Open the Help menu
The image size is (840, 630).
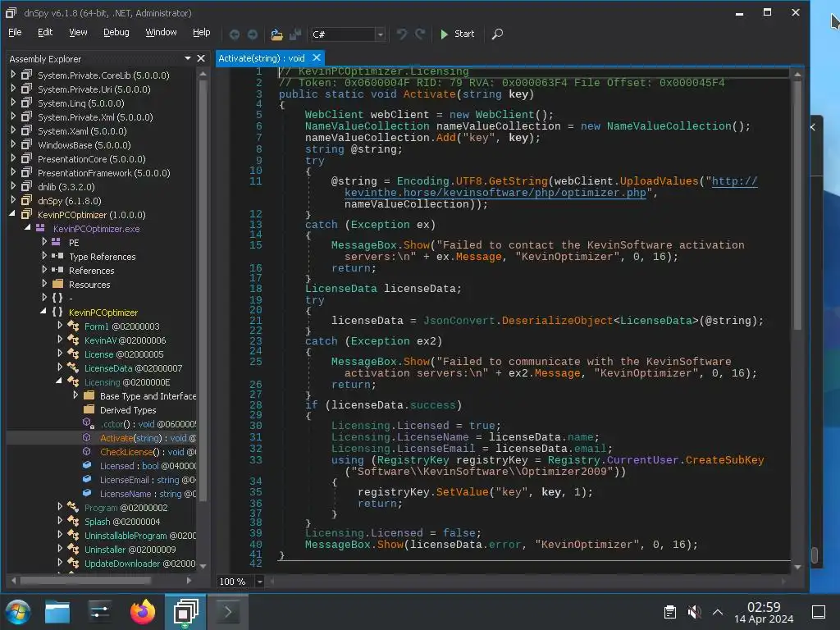click(x=202, y=32)
